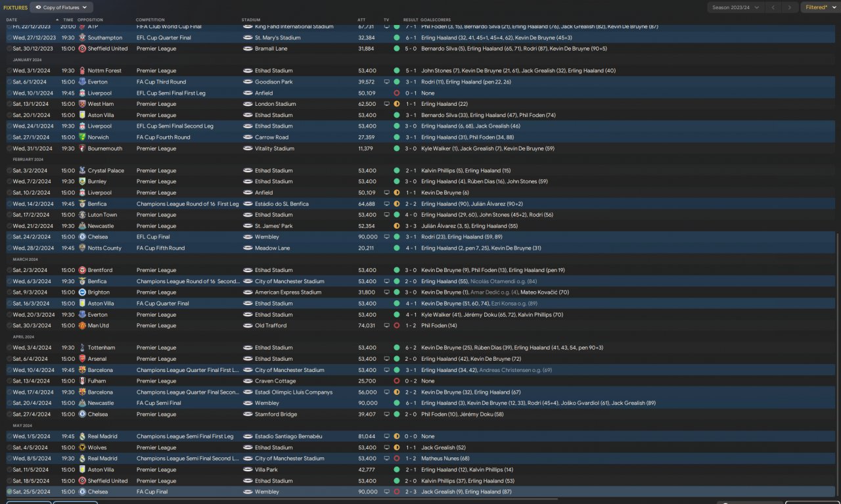
Task: Click the Brighton club badge
Action: tap(82, 292)
